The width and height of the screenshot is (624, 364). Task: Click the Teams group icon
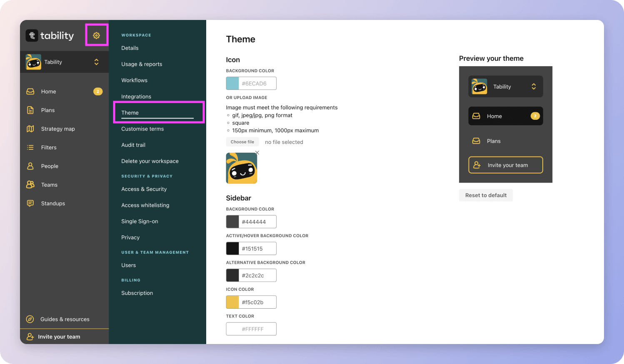[x=30, y=185]
